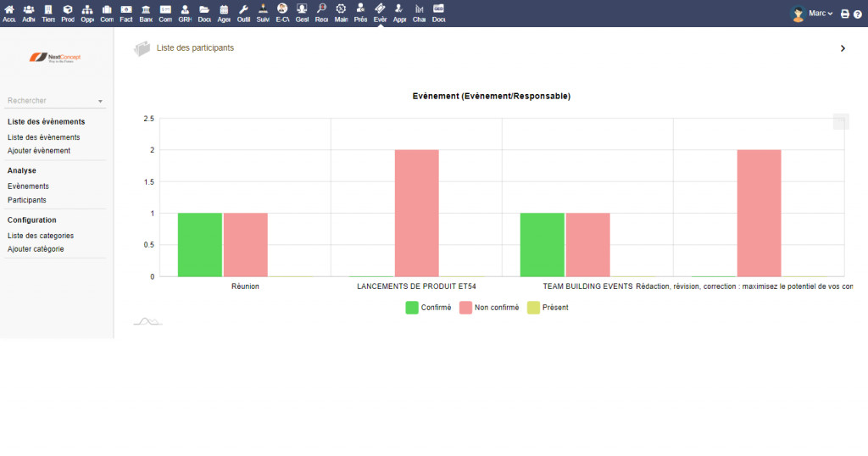Image resolution: width=868 pixels, height=456 pixels.
Task: Toggle the Confirmé legend series
Action: [428, 308]
